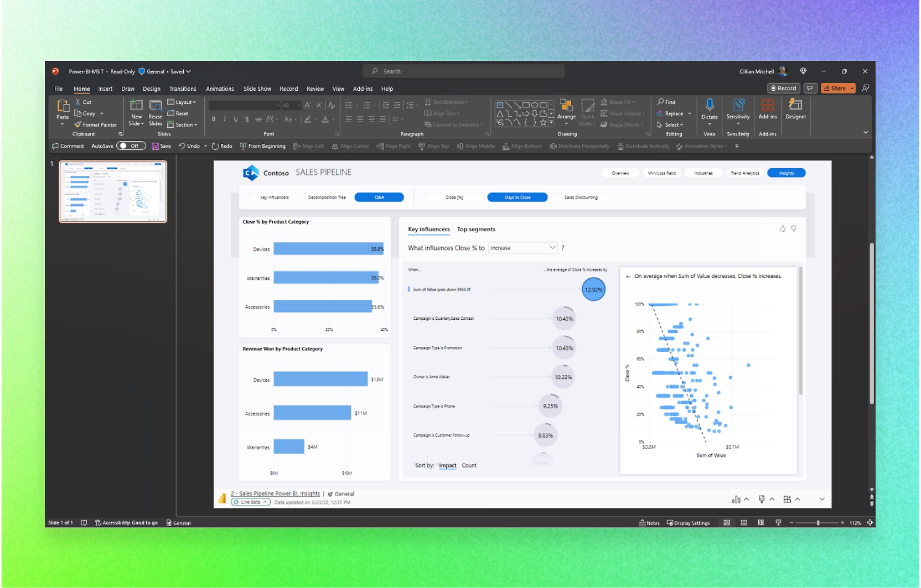Screen dimensions: 921x588
Task: Open the Designer pane
Action: click(x=796, y=109)
